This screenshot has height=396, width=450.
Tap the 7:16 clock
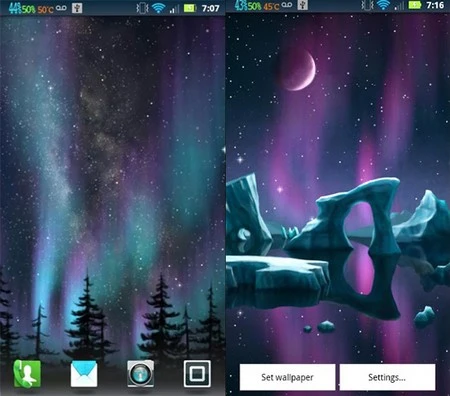[435, 5]
